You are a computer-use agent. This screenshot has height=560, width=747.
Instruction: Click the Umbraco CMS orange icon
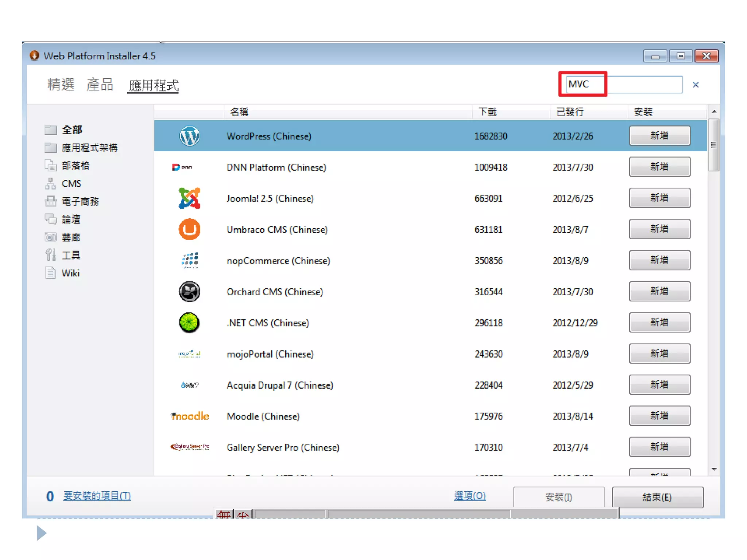point(189,229)
